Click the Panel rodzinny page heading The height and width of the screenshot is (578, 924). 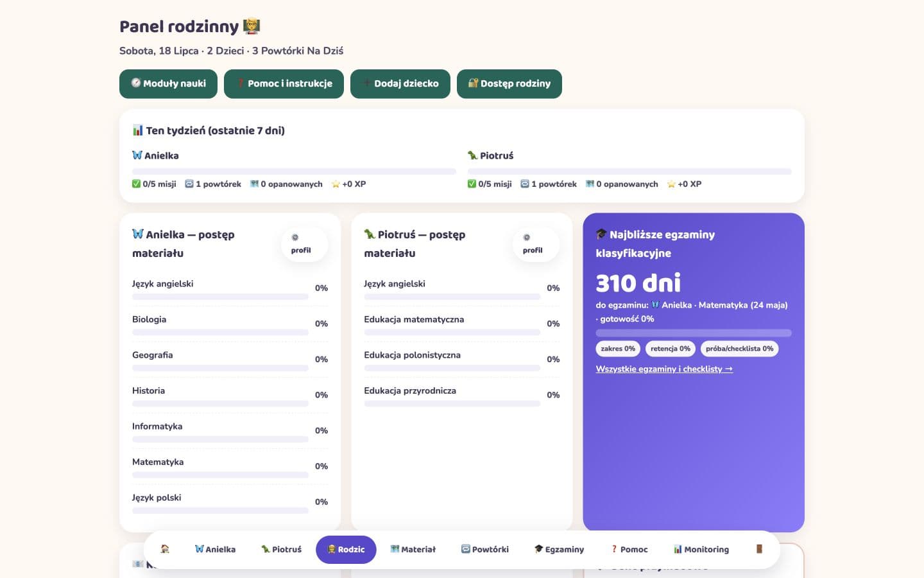pos(190,26)
